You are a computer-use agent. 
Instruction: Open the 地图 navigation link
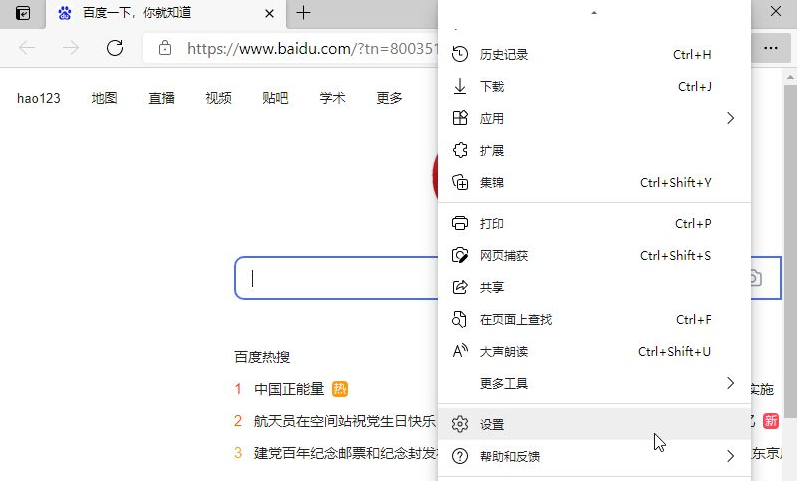pos(104,97)
